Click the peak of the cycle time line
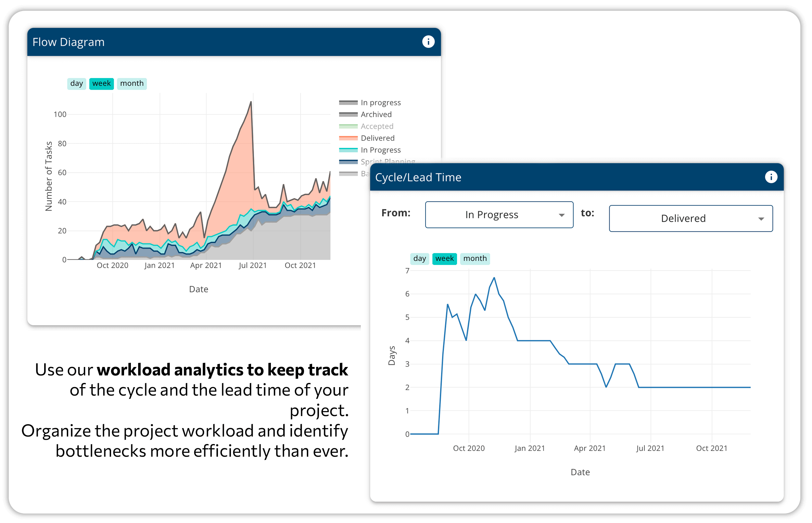Image resolution: width=812 pixels, height=523 pixels. pyautogui.click(x=494, y=278)
